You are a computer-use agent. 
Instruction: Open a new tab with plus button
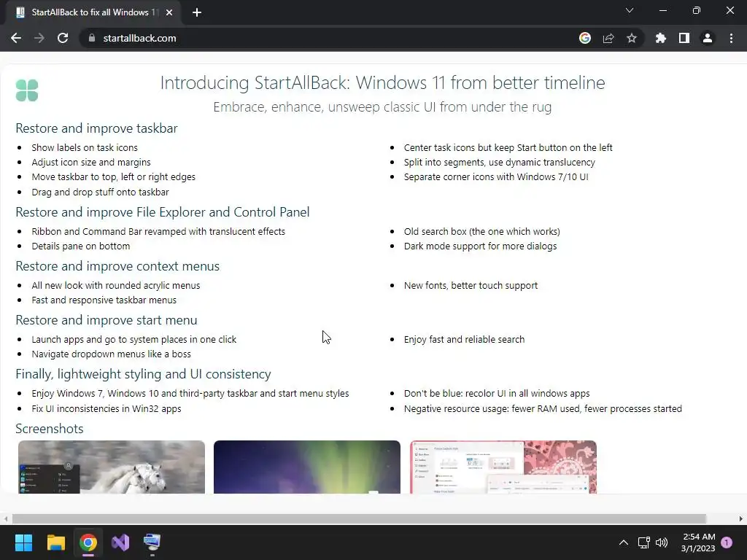(x=197, y=12)
